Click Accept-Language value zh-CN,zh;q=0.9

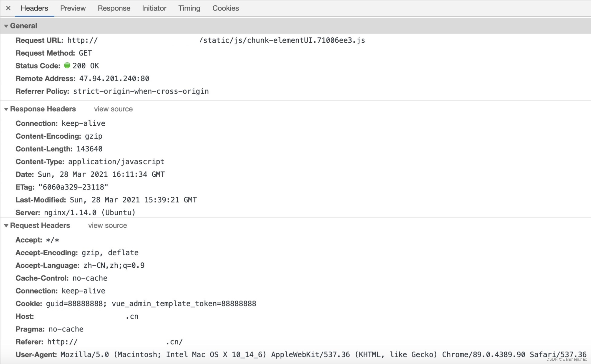pyautogui.click(x=114, y=265)
